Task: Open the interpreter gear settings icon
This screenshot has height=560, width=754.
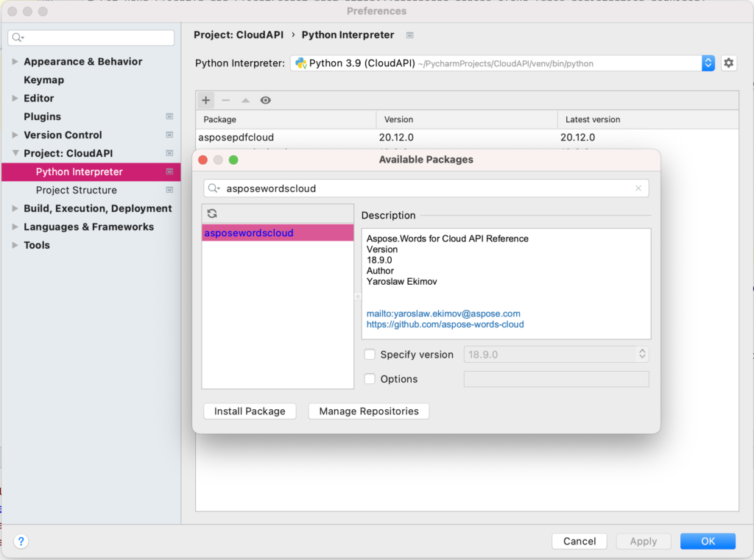Action: [x=728, y=63]
